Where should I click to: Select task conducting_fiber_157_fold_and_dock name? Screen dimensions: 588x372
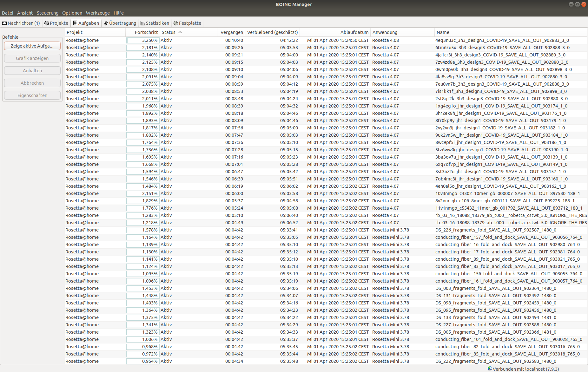pyautogui.click(x=509, y=237)
